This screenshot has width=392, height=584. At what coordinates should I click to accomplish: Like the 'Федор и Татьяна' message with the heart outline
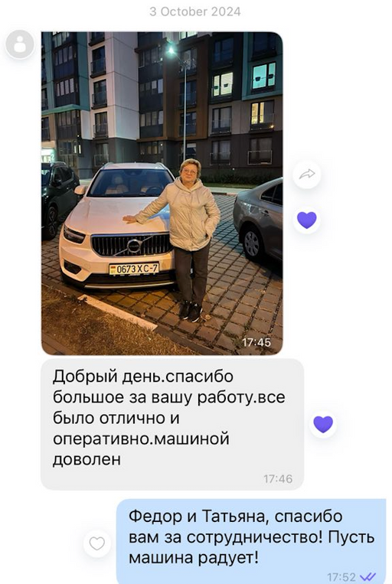tap(97, 543)
